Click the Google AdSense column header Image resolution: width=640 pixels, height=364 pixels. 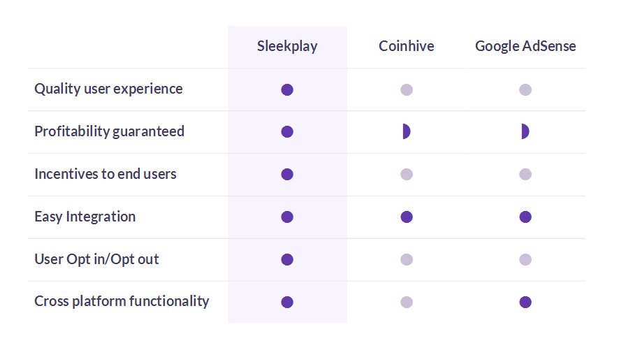pos(525,47)
